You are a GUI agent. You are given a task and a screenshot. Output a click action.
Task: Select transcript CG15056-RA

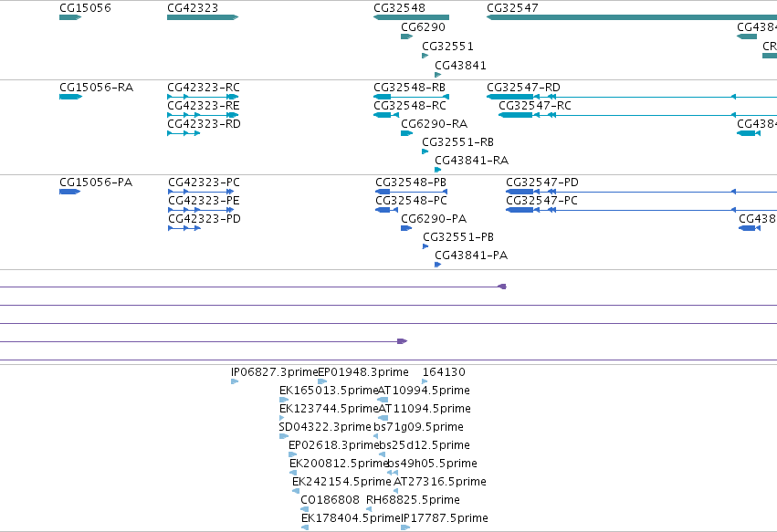(70, 97)
